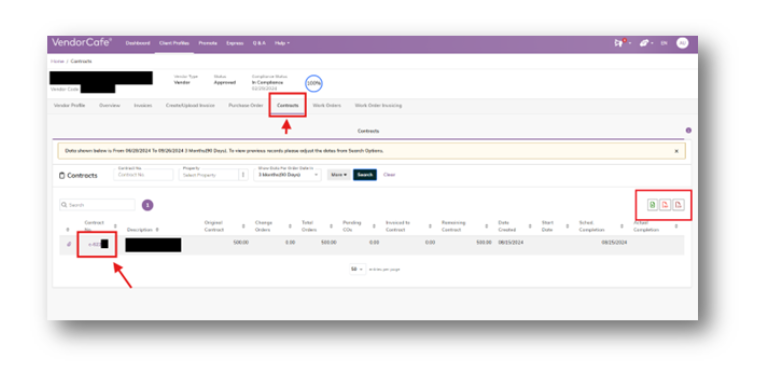
Task: Click the property picker icon beside Select Property
Action: click(243, 175)
